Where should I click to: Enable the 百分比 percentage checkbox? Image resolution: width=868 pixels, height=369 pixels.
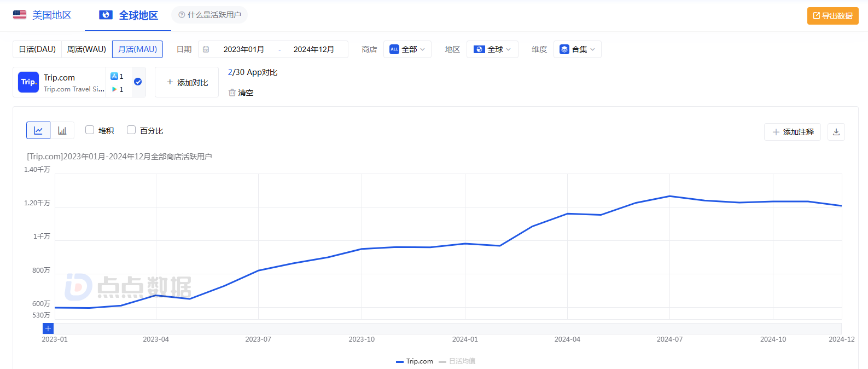(x=131, y=130)
